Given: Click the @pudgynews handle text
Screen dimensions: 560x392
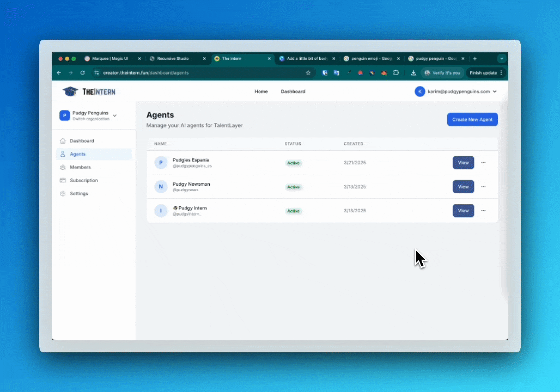Looking at the screenshot, I should click(x=185, y=190).
